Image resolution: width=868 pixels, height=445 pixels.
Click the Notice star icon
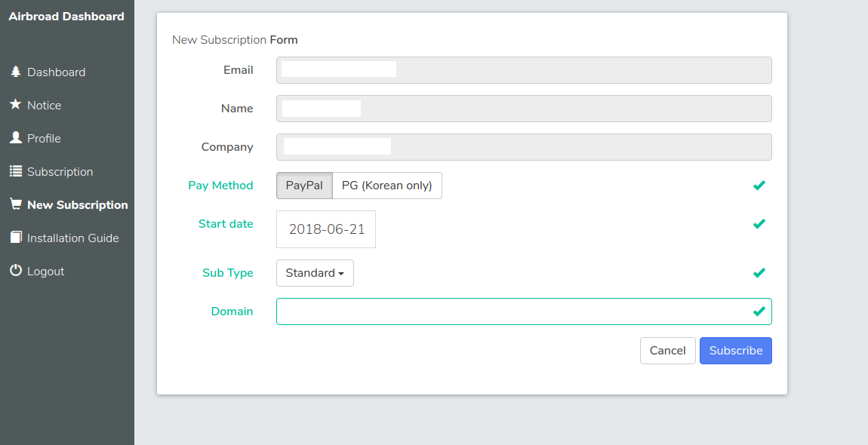(x=16, y=104)
